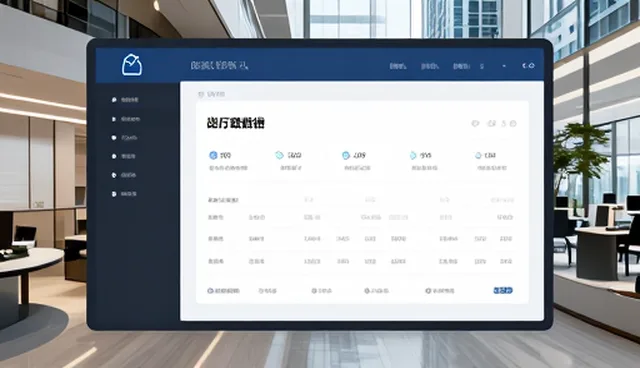
Task: Open the first header navigation menu item
Action: point(397,66)
